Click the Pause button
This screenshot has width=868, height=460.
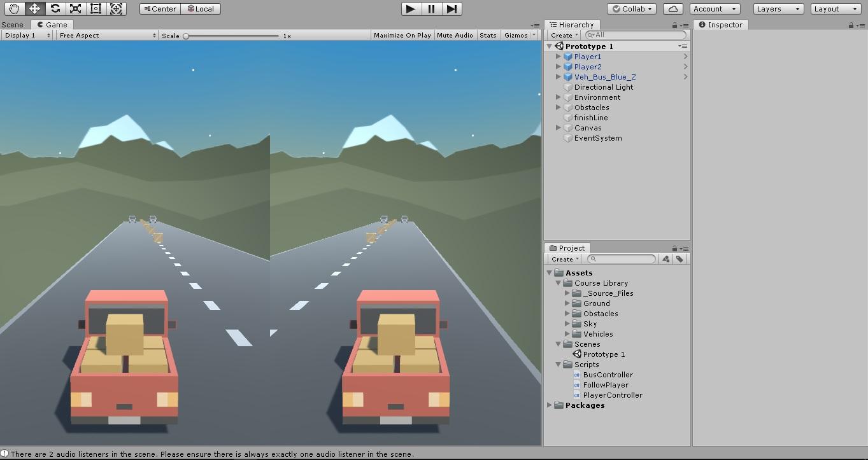pos(431,9)
